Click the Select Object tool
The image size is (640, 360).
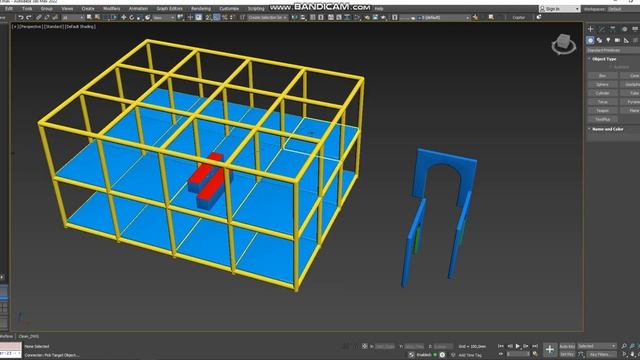89,18
